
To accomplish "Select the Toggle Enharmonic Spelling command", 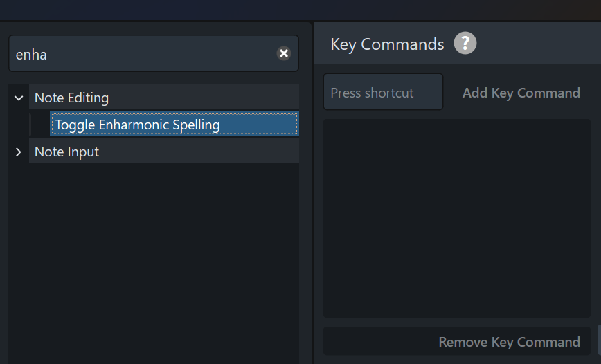I will pos(174,124).
